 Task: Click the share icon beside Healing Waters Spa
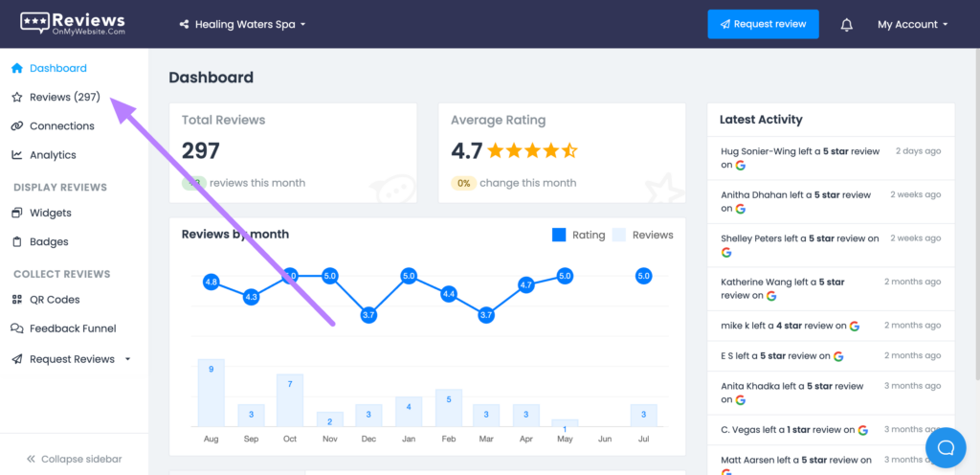tap(184, 24)
